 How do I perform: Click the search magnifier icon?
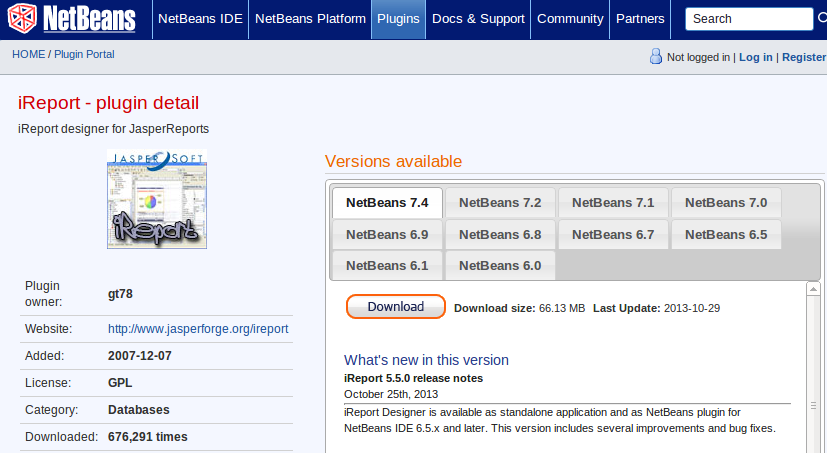(822, 18)
